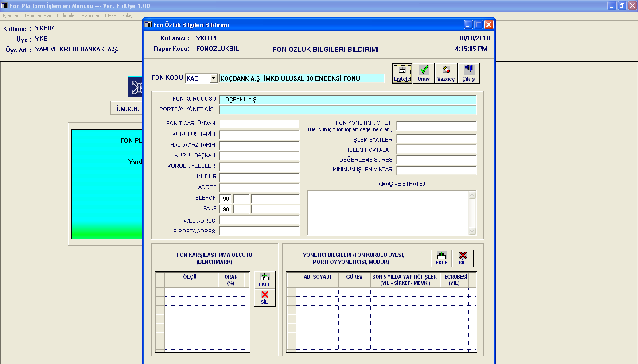Viewport: 638px width, 364px height.
Task: Click the Listele button
Action: [x=402, y=74]
